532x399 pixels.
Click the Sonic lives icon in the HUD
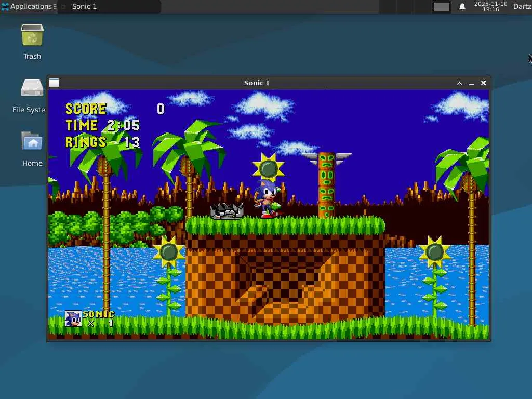point(73,318)
